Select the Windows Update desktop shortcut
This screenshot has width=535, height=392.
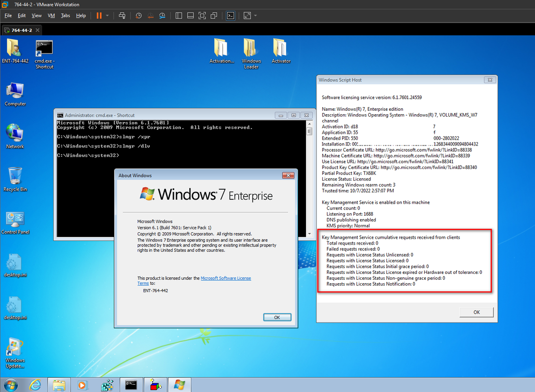click(x=15, y=353)
